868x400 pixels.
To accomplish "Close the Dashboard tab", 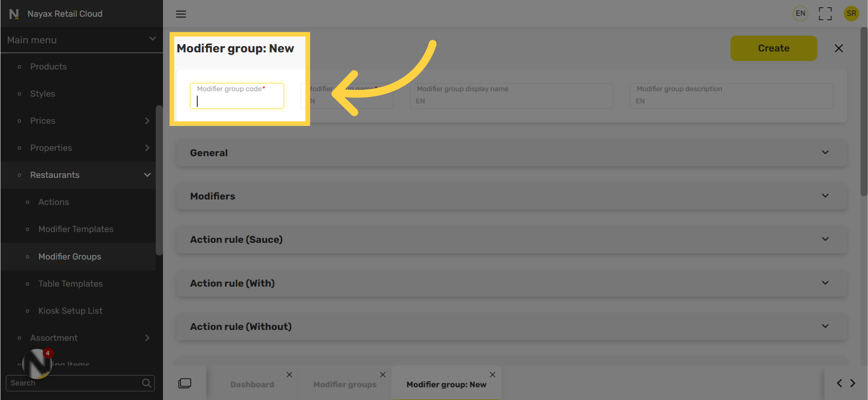I will [289, 375].
